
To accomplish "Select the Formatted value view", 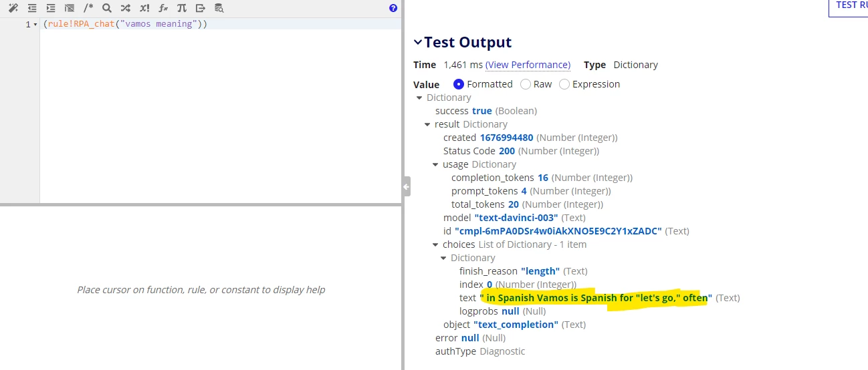I will coord(459,84).
